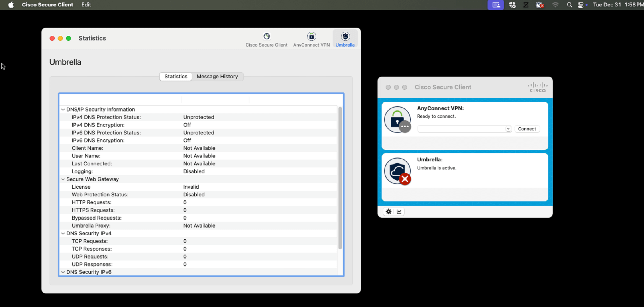
Task: Minimize the Statistics window
Action: [x=60, y=38]
